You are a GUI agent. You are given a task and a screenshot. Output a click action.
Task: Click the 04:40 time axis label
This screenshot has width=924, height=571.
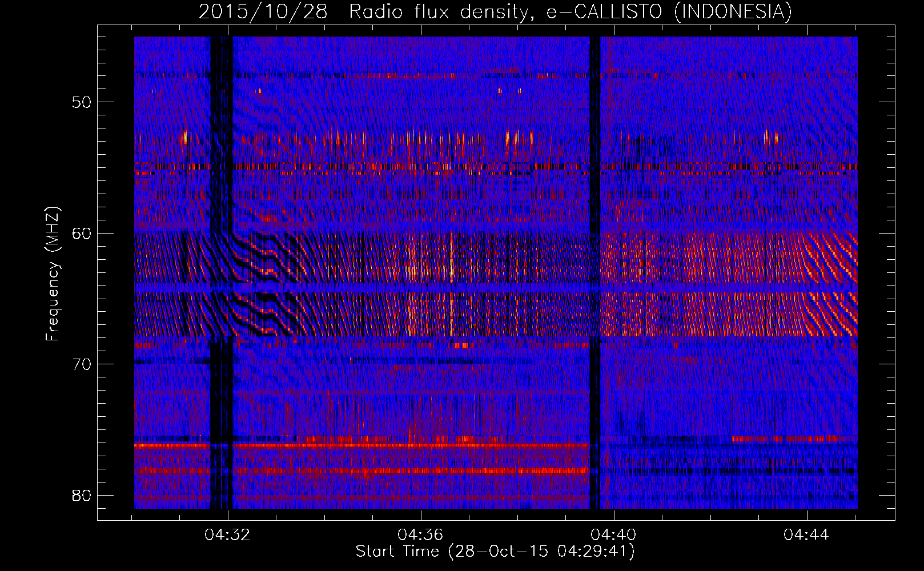[x=613, y=535]
